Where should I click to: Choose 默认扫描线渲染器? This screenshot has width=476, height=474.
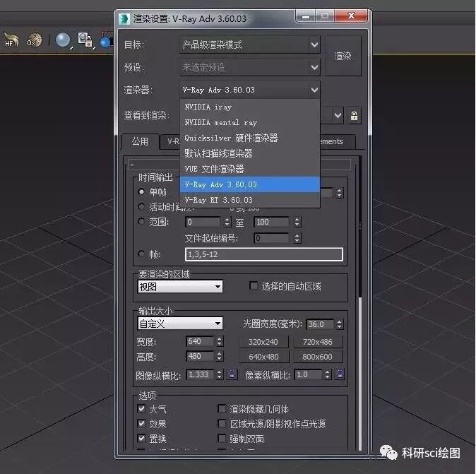[250, 153]
